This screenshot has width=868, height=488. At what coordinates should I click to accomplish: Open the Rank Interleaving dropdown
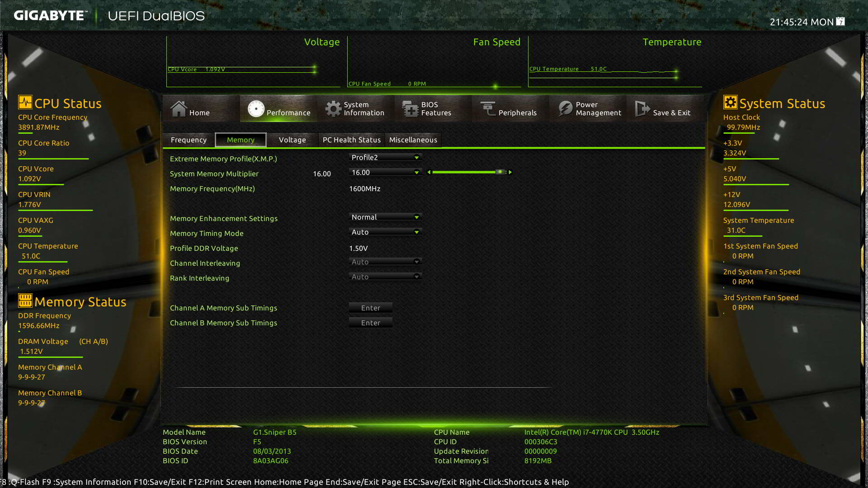(x=385, y=277)
